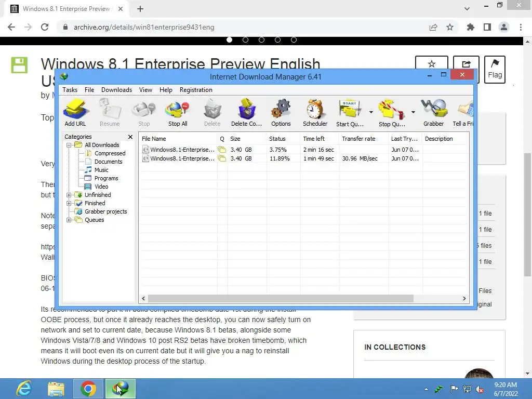The height and width of the screenshot is (399, 532).
Task: Sort by Size column header
Action: click(x=247, y=139)
